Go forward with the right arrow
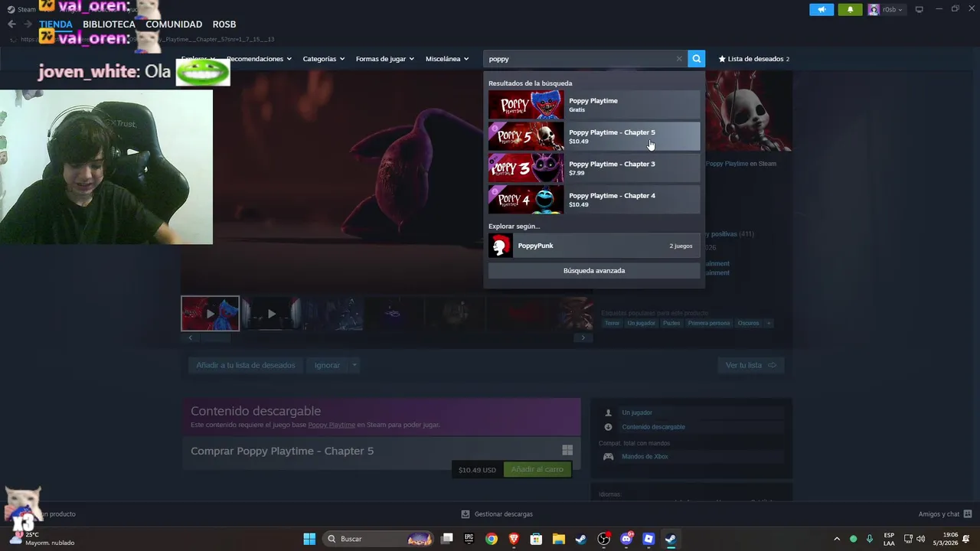This screenshot has width=980, height=551. [28, 24]
